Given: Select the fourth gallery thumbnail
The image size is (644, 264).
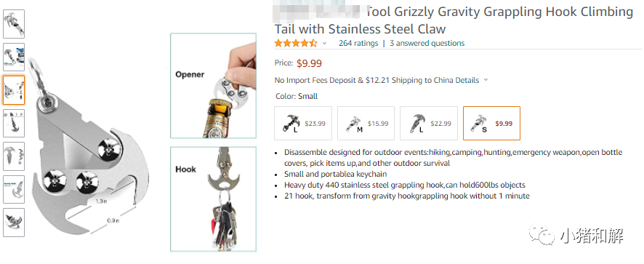Looking at the screenshot, I should [14, 124].
